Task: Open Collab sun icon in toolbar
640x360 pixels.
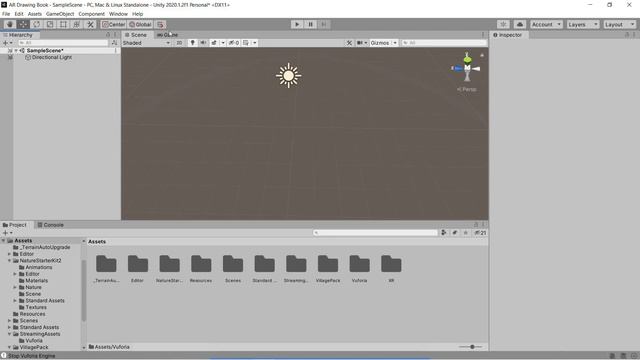Action: 503,24
